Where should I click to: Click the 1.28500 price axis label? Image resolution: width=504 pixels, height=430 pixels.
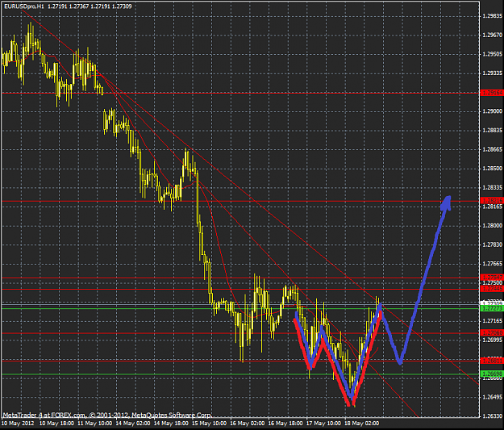[492, 168]
